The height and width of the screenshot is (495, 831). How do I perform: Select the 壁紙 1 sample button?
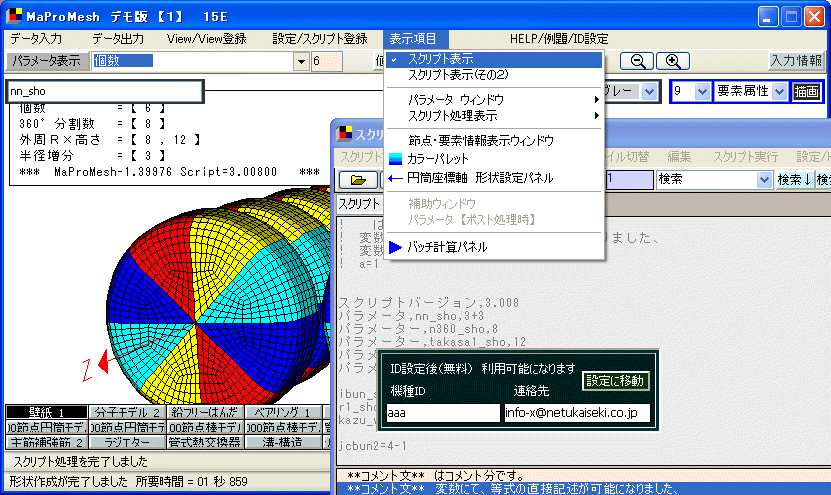tap(46, 412)
